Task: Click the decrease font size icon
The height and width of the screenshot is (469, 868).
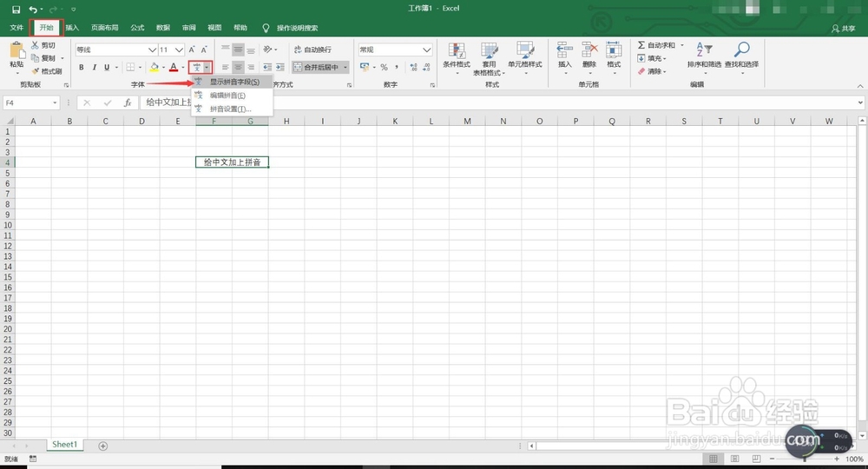Action: pyautogui.click(x=204, y=50)
